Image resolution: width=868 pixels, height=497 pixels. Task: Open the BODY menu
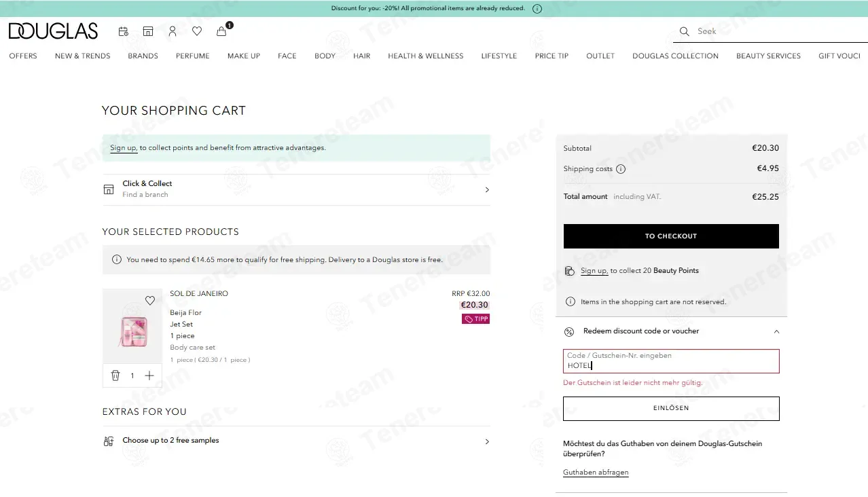tap(325, 56)
